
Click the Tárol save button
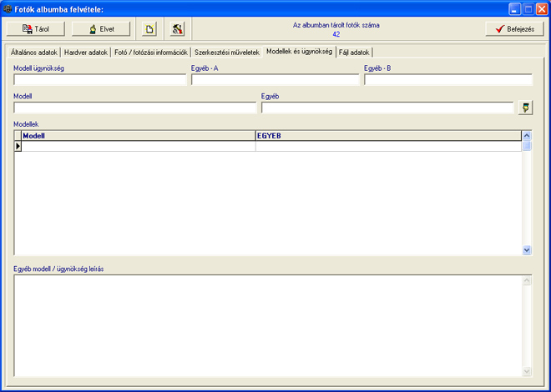(x=36, y=29)
